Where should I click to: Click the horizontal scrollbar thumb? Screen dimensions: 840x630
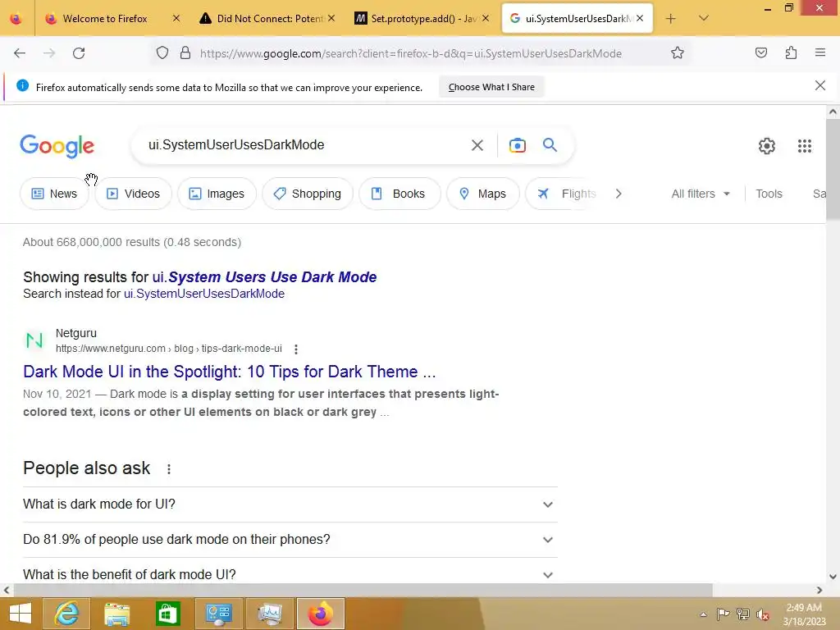(x=363, y=590)
